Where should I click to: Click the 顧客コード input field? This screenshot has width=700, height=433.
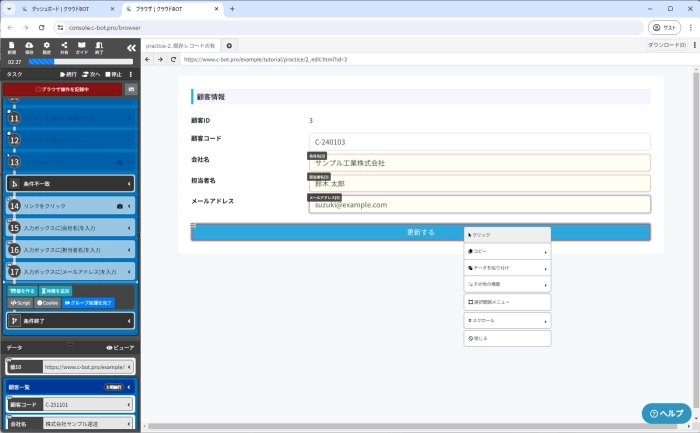pyautogui.click(x=479, y=142)
